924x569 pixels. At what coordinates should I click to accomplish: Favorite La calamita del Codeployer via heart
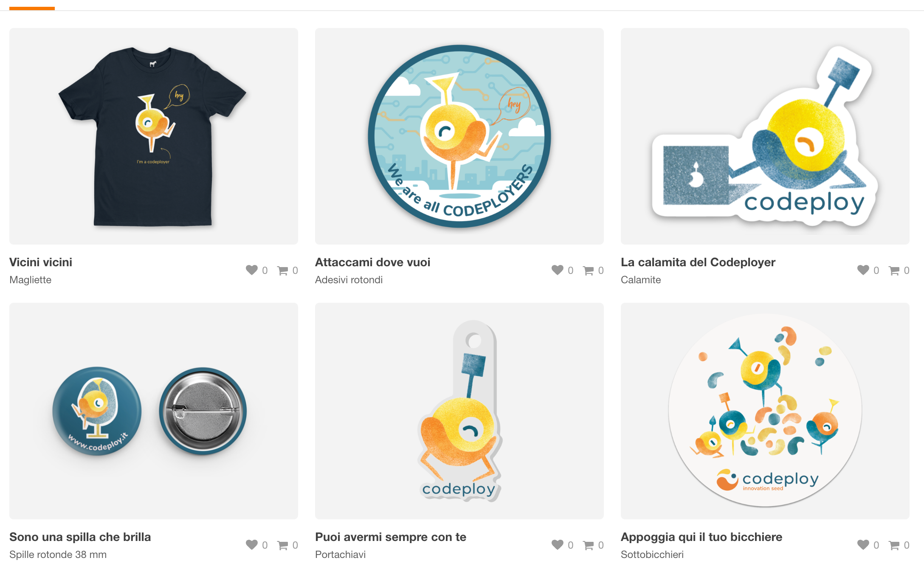(x=863, y=270)
